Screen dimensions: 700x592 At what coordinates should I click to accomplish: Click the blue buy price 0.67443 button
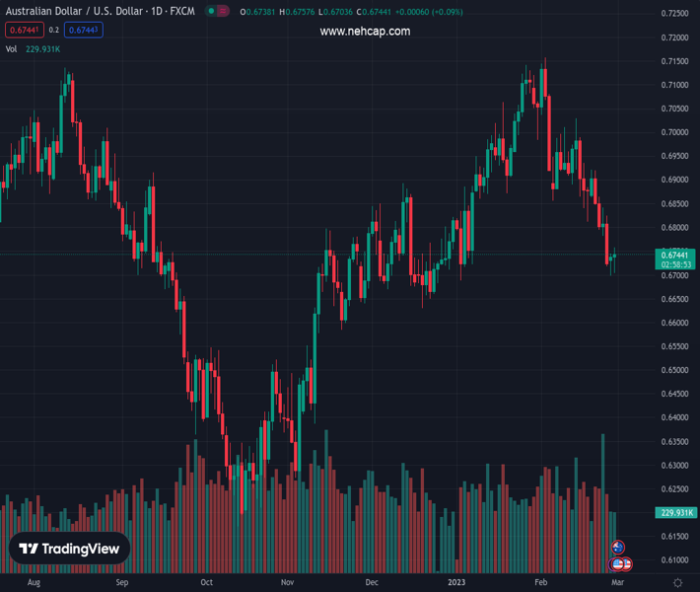tap(83, 31)
